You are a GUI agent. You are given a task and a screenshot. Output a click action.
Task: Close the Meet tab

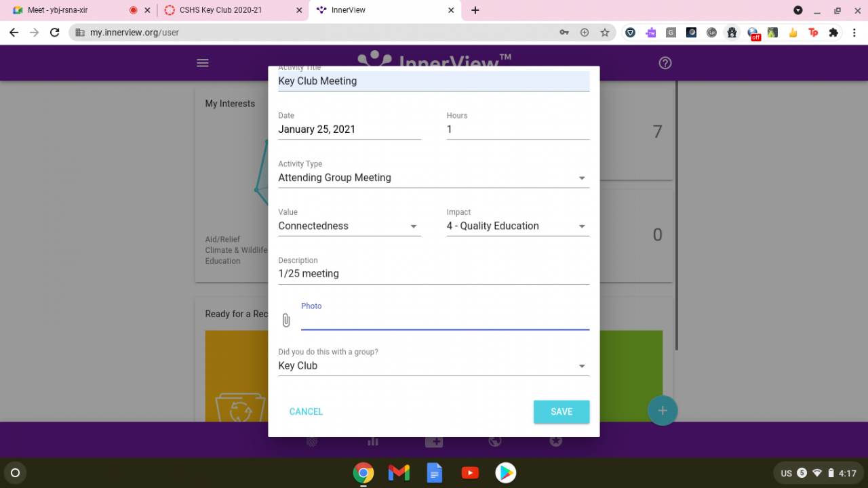tap(147, 10)
